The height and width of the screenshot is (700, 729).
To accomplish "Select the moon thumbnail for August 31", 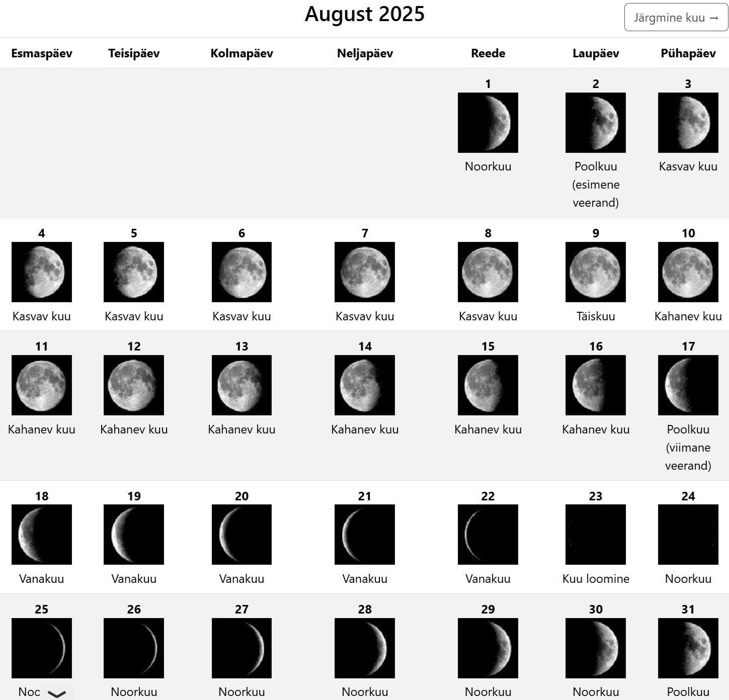I will tap(688, 648).
